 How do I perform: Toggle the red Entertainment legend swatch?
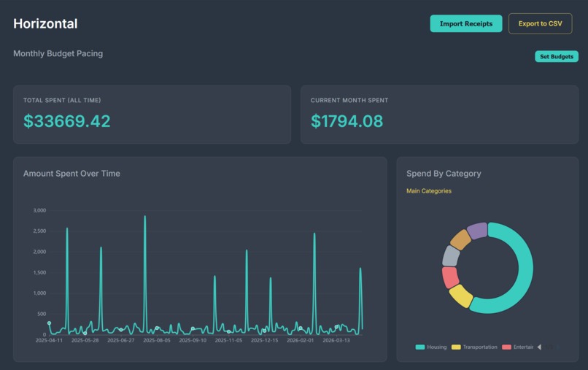click(506, 347)
